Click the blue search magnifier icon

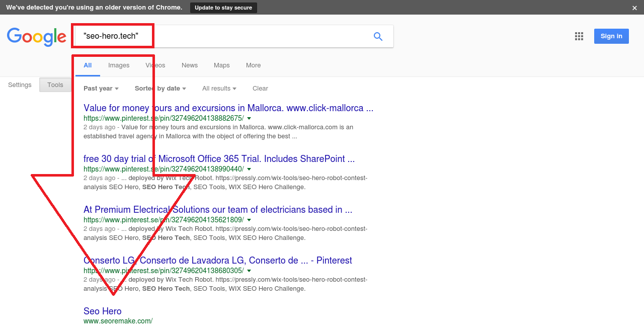coord(378,36)
